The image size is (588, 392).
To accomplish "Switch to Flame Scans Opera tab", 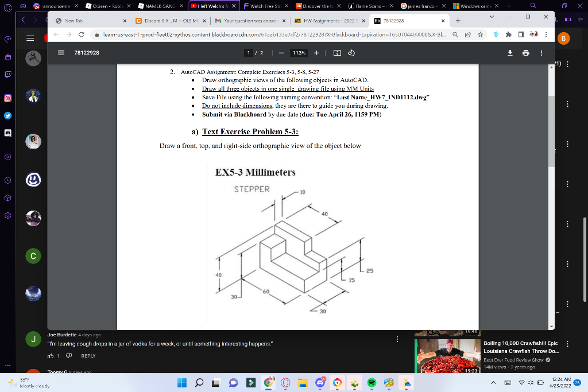I will (370, 6).
